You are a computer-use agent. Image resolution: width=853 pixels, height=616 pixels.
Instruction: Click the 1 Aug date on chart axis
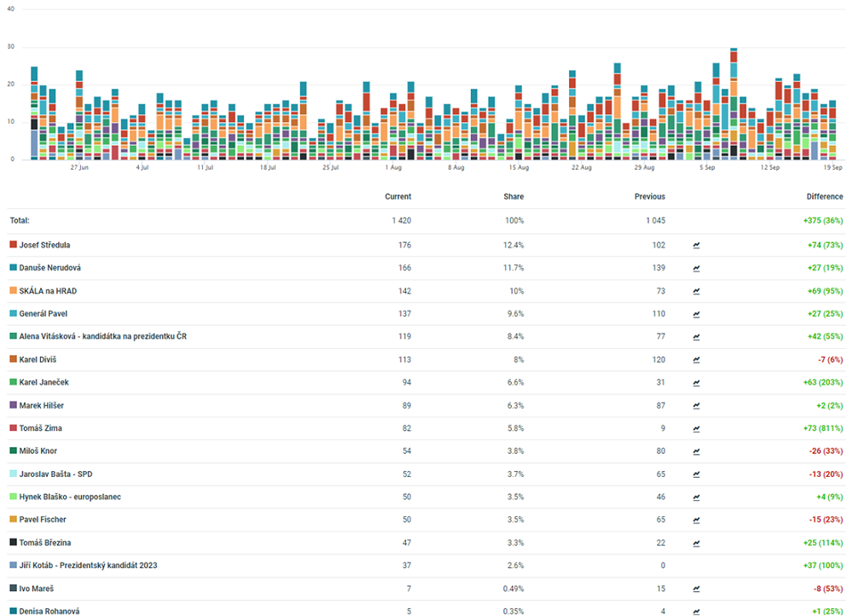pos(393,168)
